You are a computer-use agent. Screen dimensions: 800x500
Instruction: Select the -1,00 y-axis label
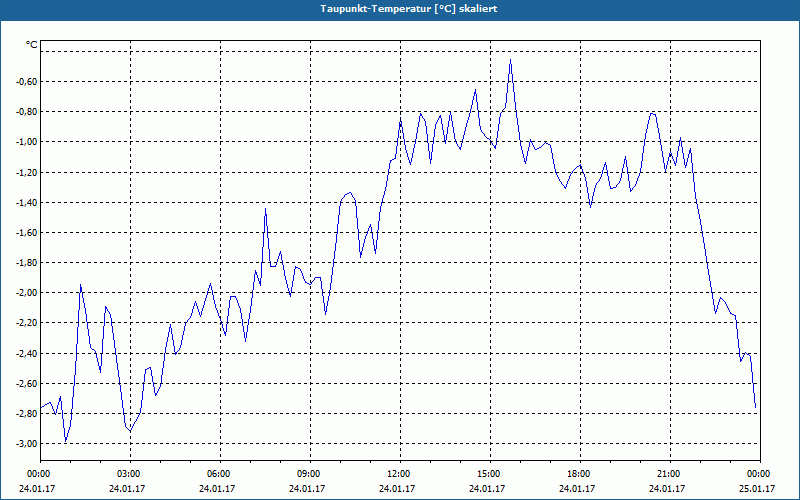pyautogui.click(x=26, y=142)
